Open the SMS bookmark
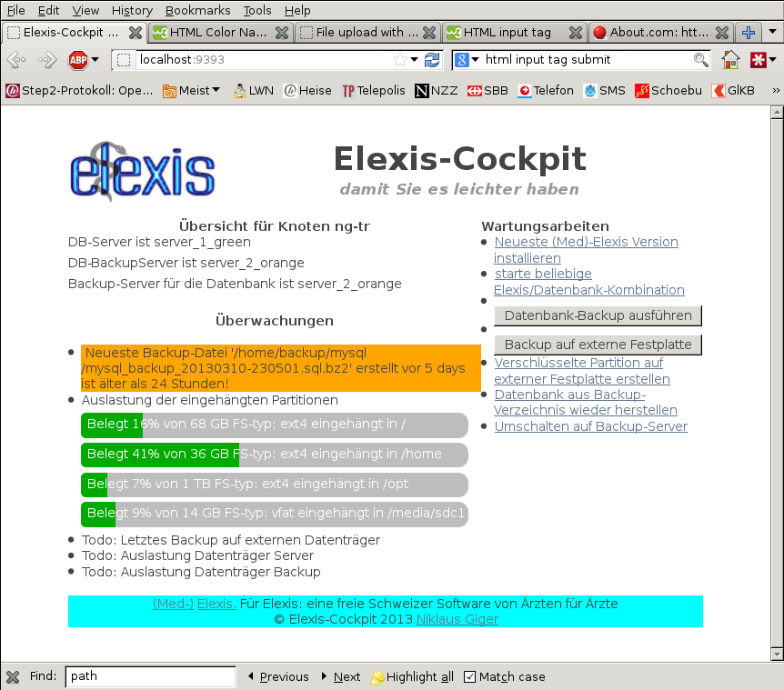The height and width of the screenshot is (690, 784). 605,90
